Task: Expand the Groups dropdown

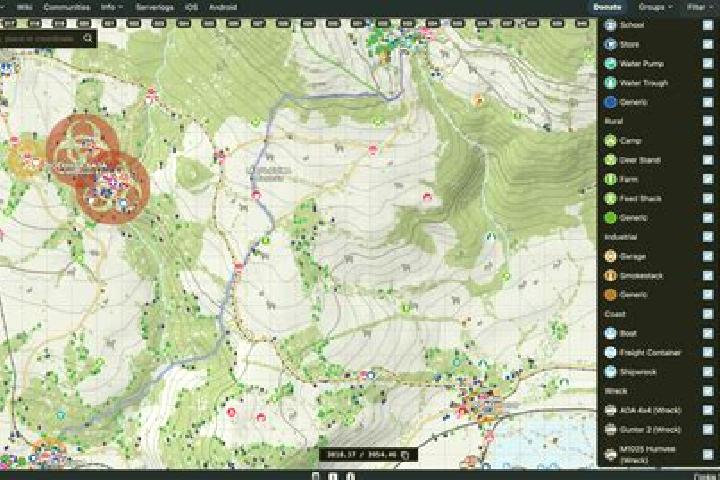Action: pyautogui.click(x=655, y=7)
